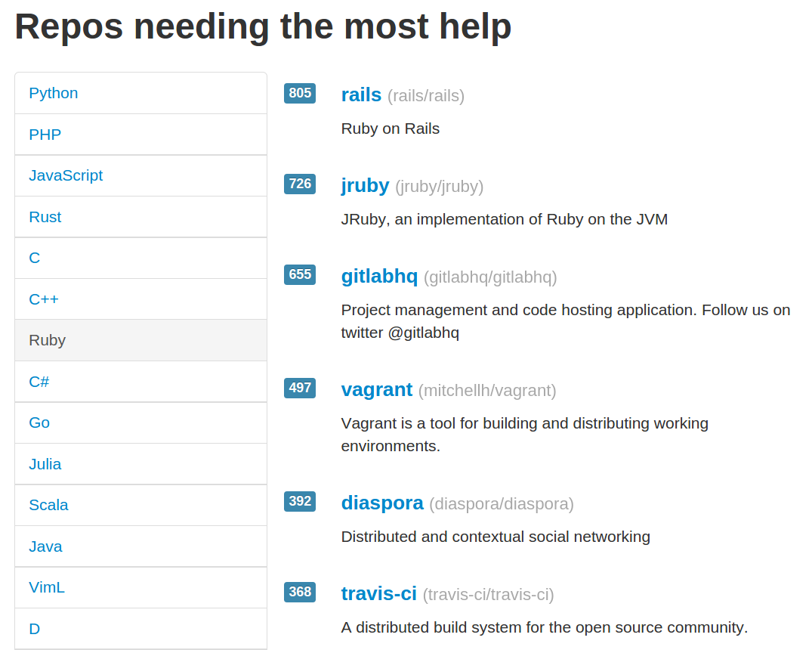This screenshot has height=650, width=812.
Task: Click 'Distributed and contextual social networking' text
Action: 496,537
